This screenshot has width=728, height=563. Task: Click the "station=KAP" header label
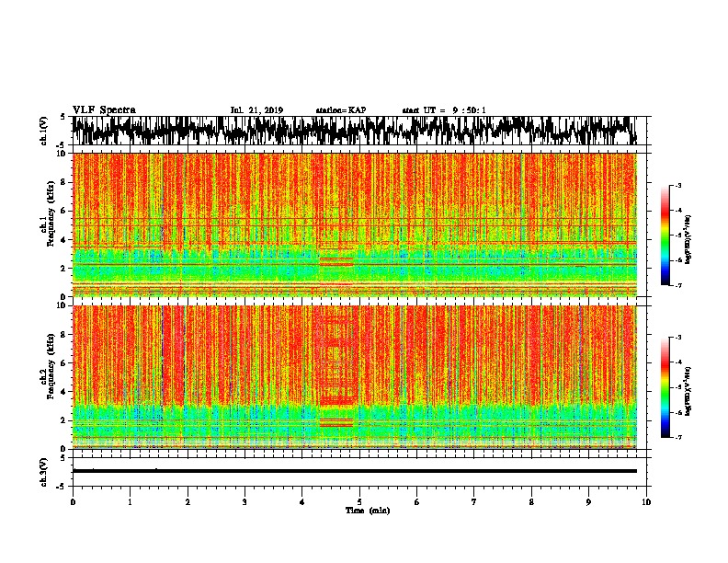(x=341, y=110)
